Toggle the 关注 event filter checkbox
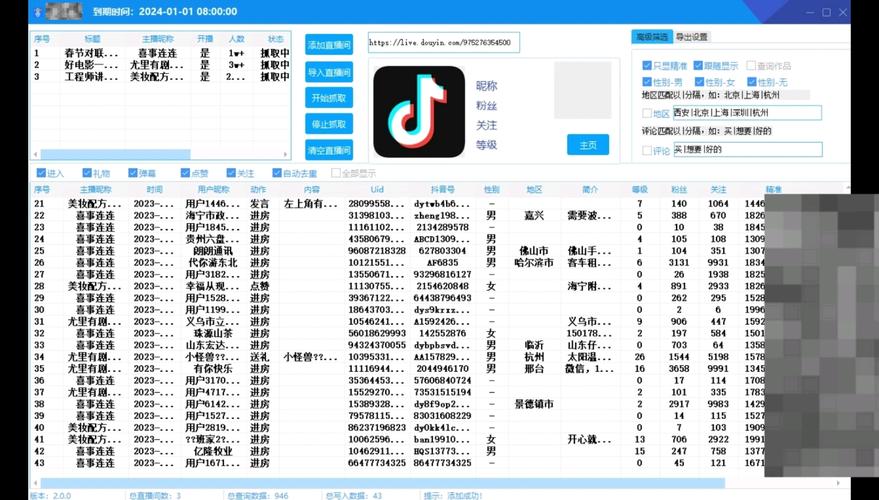The width and height of the screenshot is (879, 500). pyautogui.click(x=231, y=173)
